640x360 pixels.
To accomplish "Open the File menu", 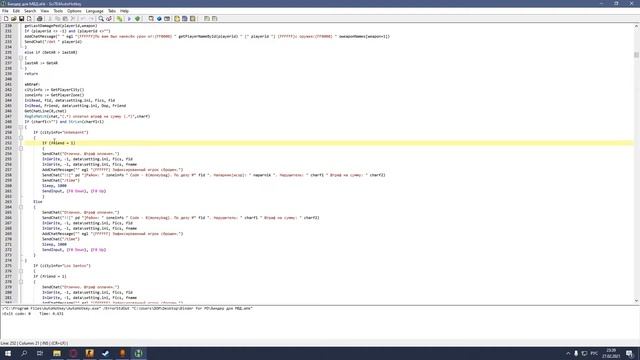I will pyautogui.click(x=5, y=11).
